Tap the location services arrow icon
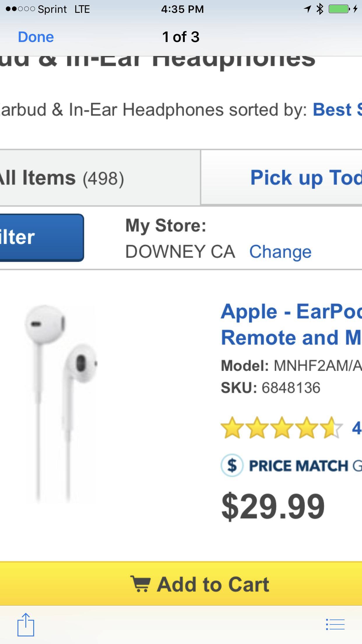This screenshot has width=362, height=644. [307, 9]
